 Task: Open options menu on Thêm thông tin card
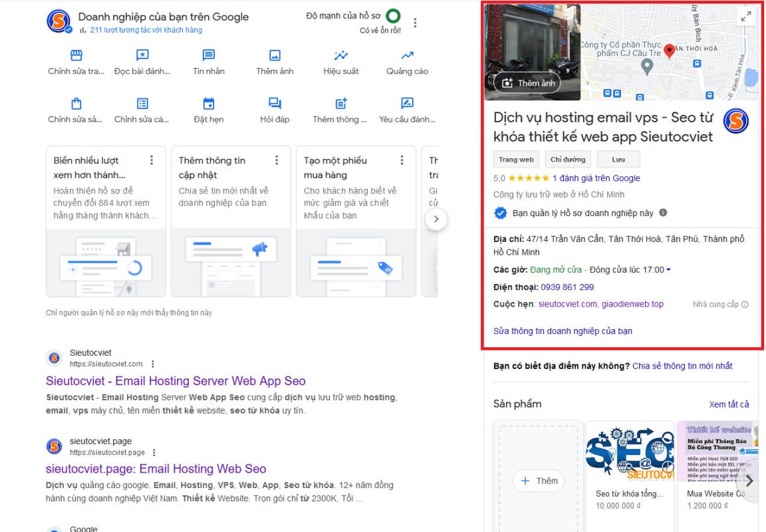point(277,160)
